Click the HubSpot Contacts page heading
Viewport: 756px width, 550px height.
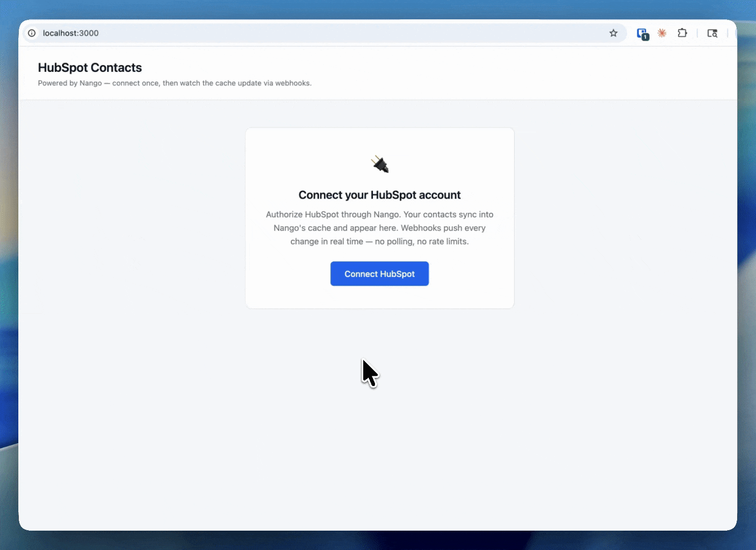click(90, 68)
